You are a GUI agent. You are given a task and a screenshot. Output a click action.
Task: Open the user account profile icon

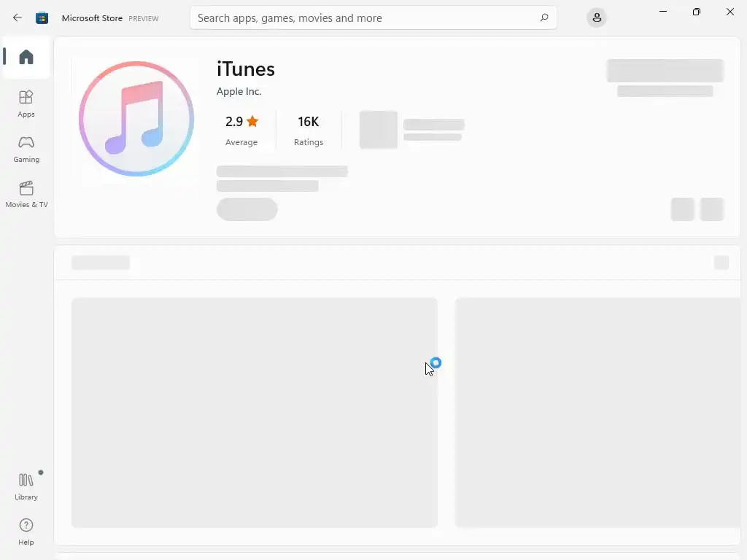(597, 17)
